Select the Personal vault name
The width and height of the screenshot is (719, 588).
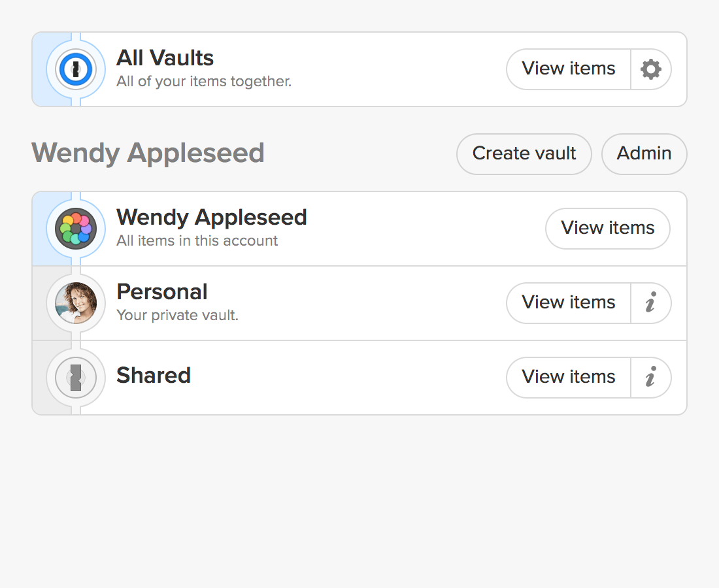coord(162,292)
